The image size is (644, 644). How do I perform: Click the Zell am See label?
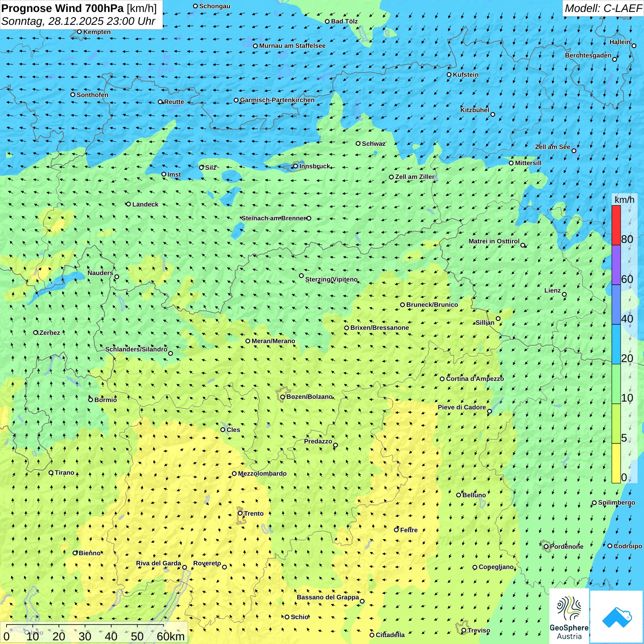coord(552,147)
